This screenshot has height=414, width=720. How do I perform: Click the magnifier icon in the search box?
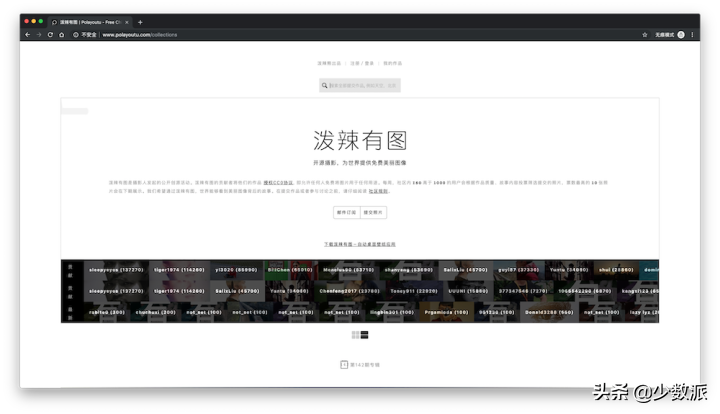coord(324,85)
